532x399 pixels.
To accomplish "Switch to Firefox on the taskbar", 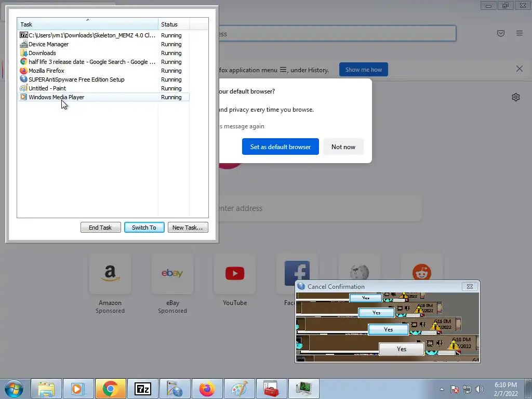I will [x=207, y=389].
